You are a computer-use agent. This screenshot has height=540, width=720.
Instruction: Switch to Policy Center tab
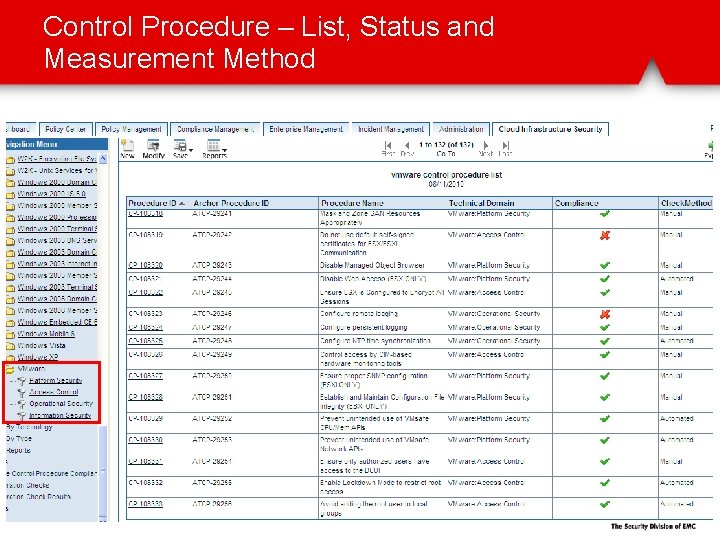point(66,129)
